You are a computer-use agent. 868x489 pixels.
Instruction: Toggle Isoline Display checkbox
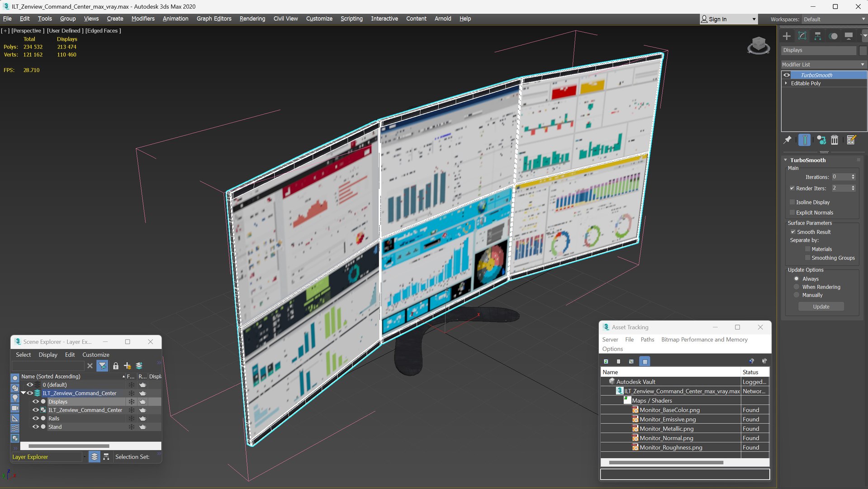[792, 202]
